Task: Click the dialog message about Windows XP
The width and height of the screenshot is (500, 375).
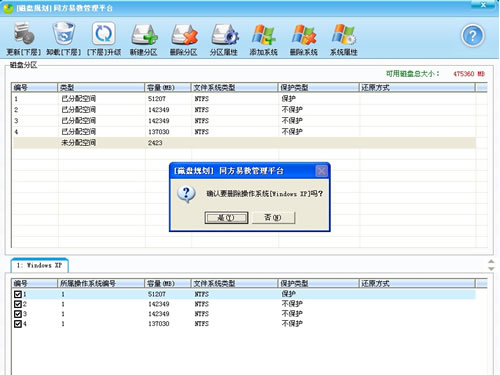Action: coord(265,194)
